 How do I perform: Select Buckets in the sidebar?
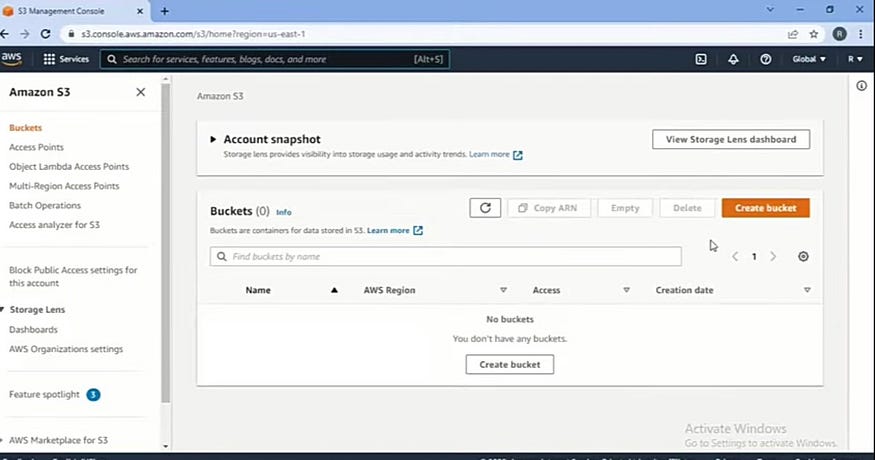coord(26,128)
